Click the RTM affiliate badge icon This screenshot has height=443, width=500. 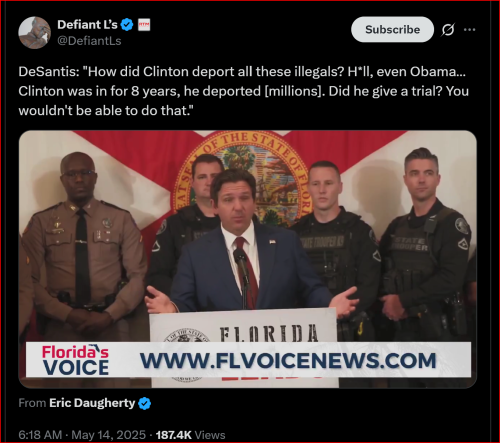coord(144,25)
